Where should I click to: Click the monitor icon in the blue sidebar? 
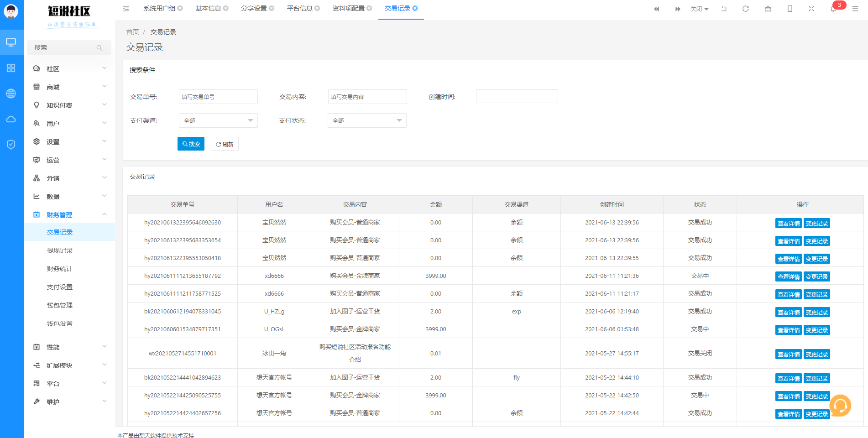(x=11, y=42)
